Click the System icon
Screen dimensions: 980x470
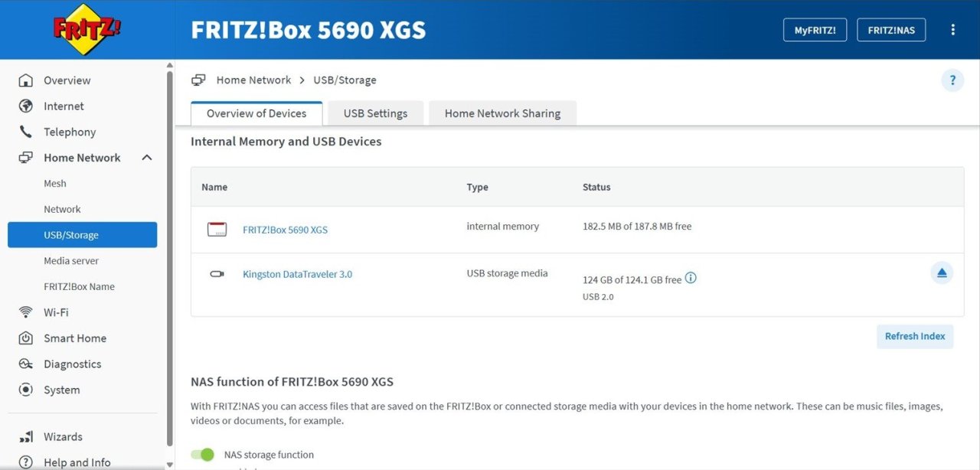[x=26, y=390]
